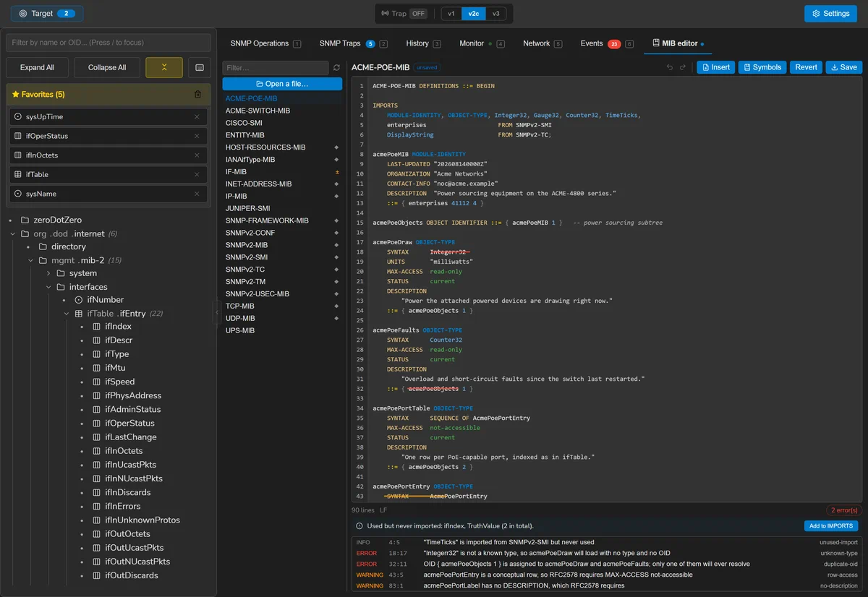Image resolution: width=868 pixels, height=597 pixels.
Task: Click the column icon beside ifOperStatus favorite
Action: coord(18,136)
